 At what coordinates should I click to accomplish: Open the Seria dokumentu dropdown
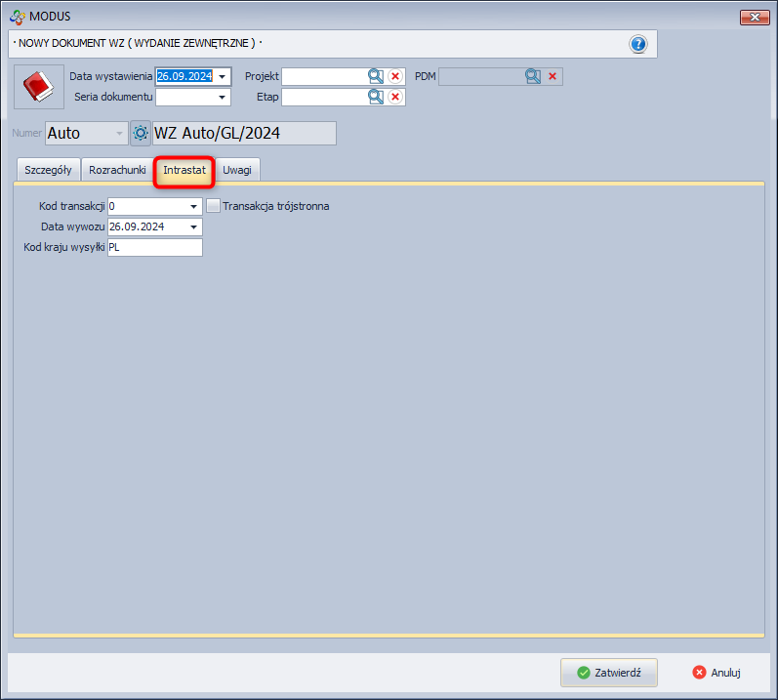click(223, 97)
